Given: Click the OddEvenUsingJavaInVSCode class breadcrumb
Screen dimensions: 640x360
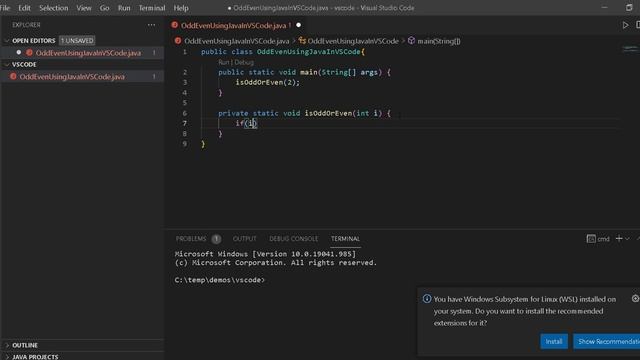Looking at the screenshot, I should tap(353, 41).
